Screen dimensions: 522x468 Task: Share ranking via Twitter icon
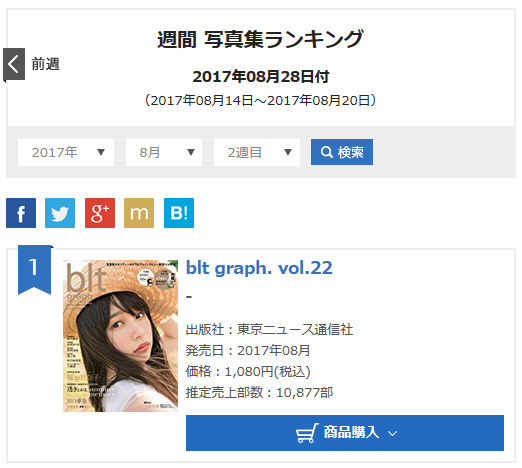click(x=60, y=213)
